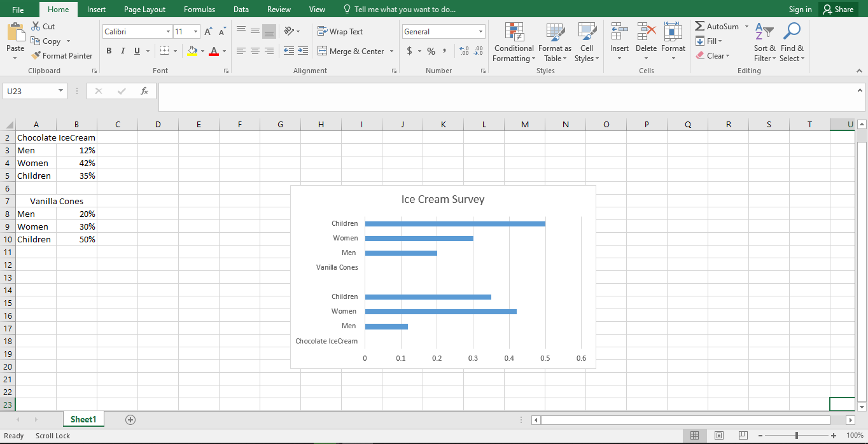Screen dimensions: 868x444
Task: Toggle italic formatting
Action: coord(122,50)
